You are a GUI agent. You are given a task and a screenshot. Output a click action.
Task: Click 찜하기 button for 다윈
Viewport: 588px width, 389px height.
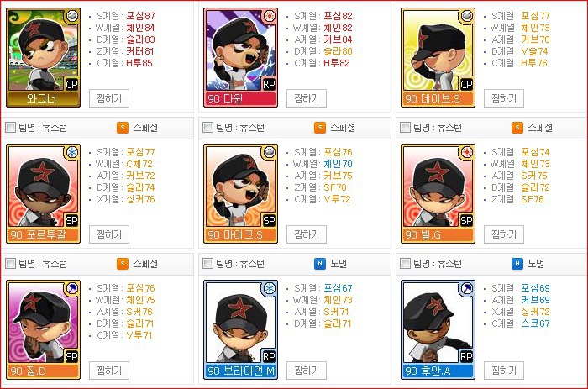click(307, 98)
